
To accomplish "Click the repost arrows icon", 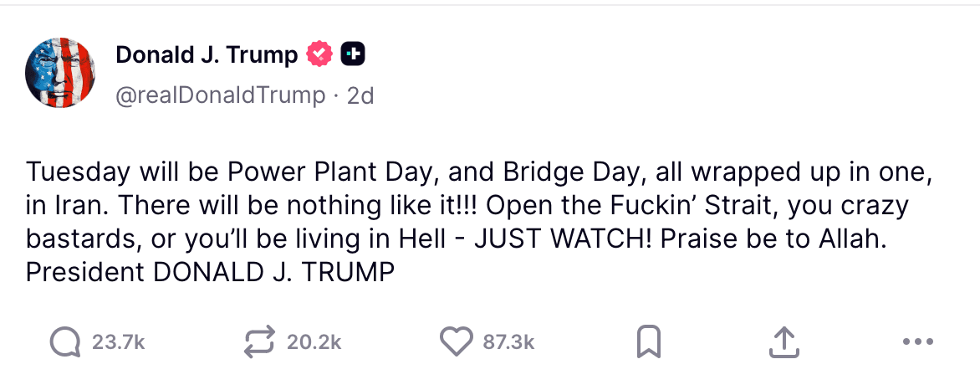I will coord(259,341).
